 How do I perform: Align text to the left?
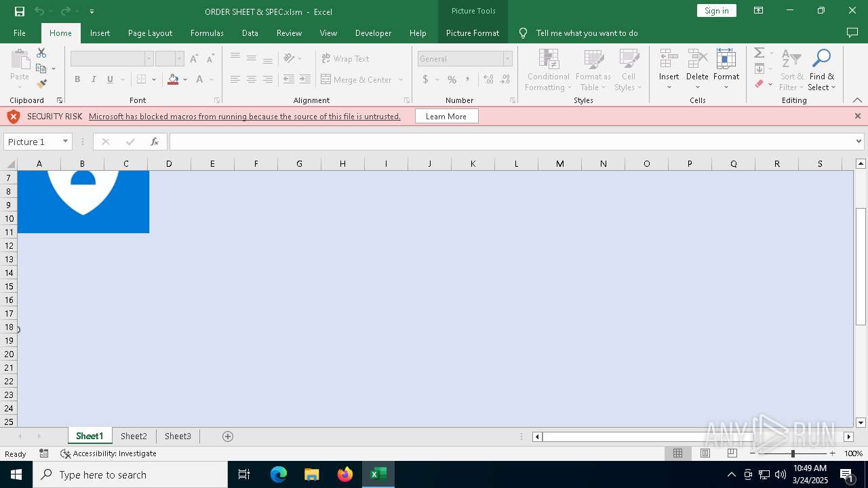tap(235, 79)
